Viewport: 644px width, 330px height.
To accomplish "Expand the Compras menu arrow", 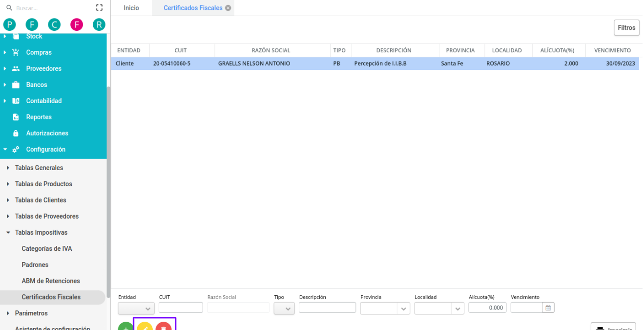I will click(x=5, y=52).
